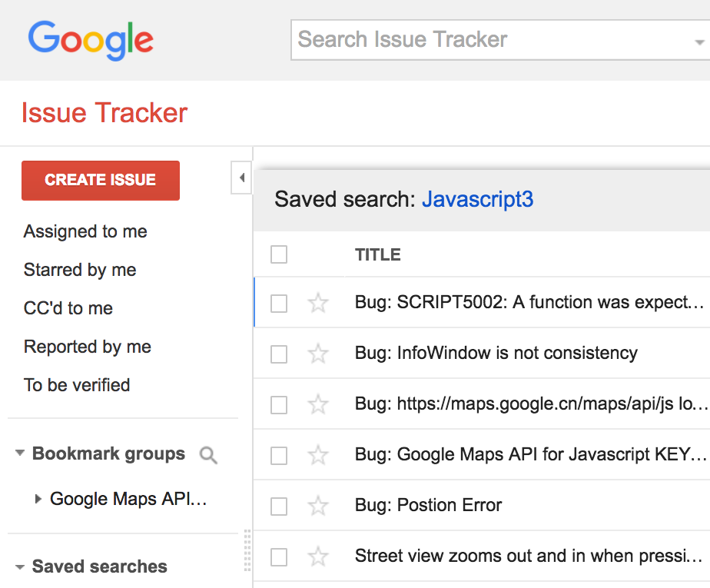710x588 pixels.
Task: Select checkbox for InfoWindow consistency bug
Action: click(x=278, y=354)
